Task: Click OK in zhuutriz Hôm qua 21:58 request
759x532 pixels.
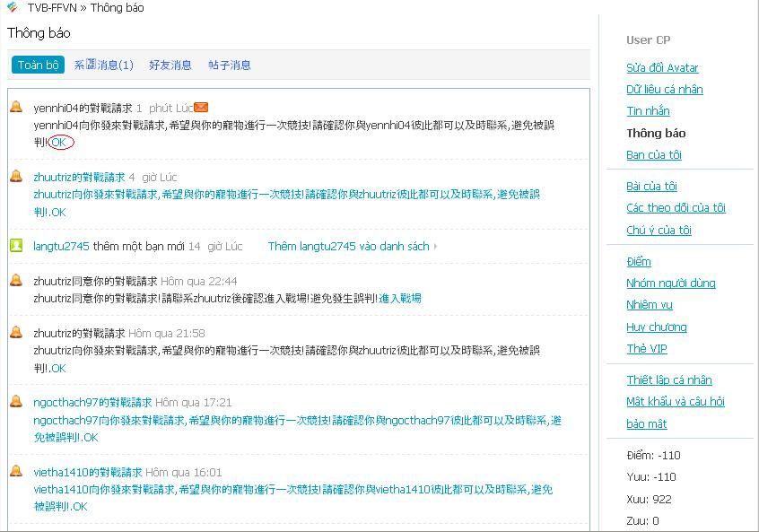Action: (58, 369)
